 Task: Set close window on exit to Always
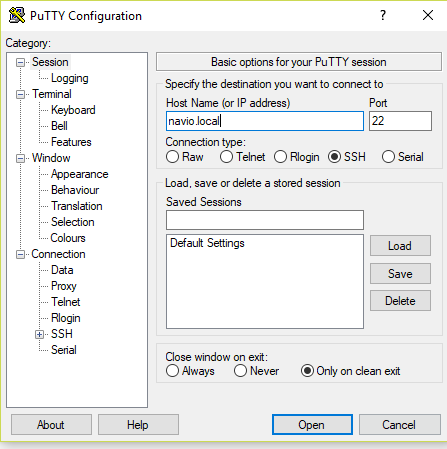pos(172,371)
